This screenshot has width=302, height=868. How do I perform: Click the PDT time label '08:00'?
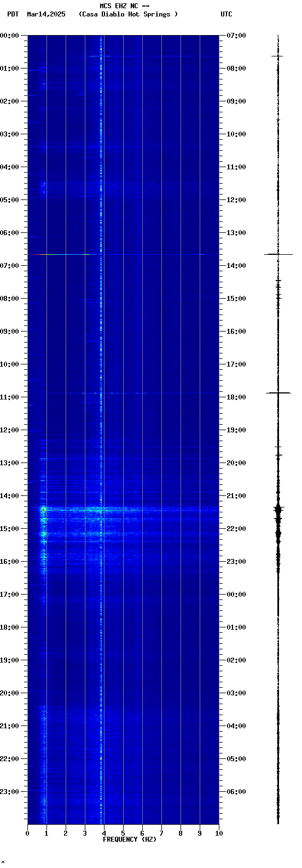coord(9,299)
